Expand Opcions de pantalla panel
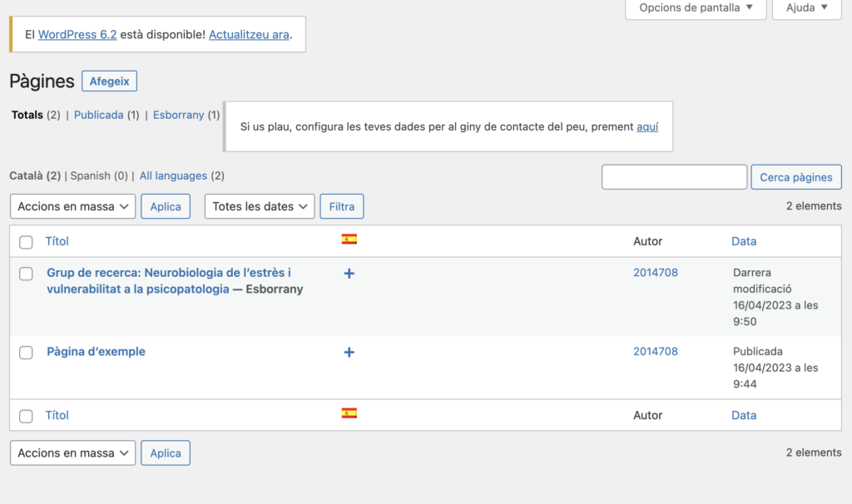Viewport: 852px width, 504px height. pyautogui.click(x=696, y=8)
